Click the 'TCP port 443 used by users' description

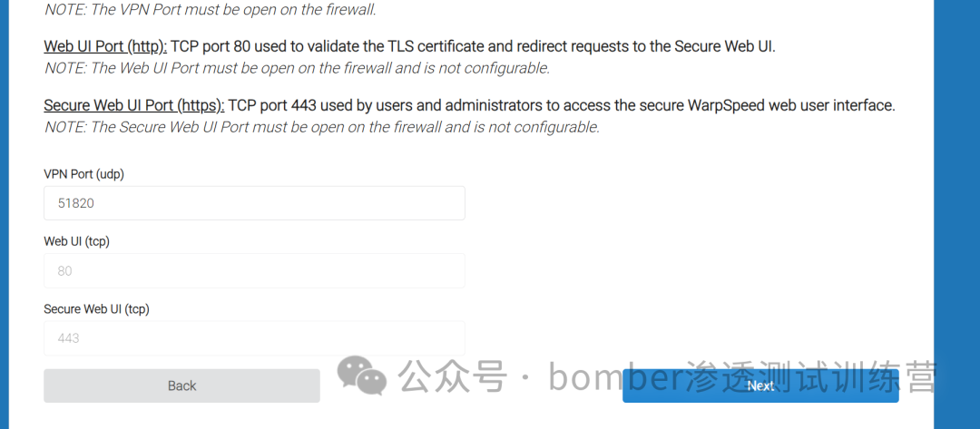(563, 106)
